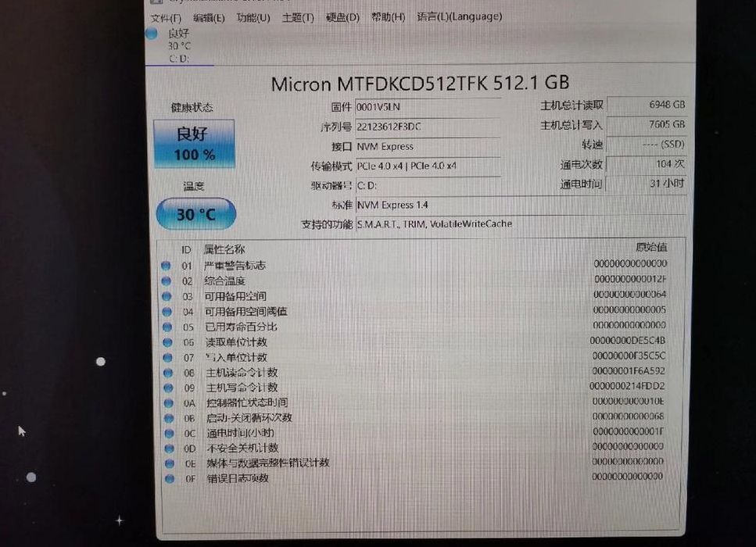The image size is (756, 547).
Task: Open the 帮助(H) menu
Action: pyautogui.click(x=388, y=17)
